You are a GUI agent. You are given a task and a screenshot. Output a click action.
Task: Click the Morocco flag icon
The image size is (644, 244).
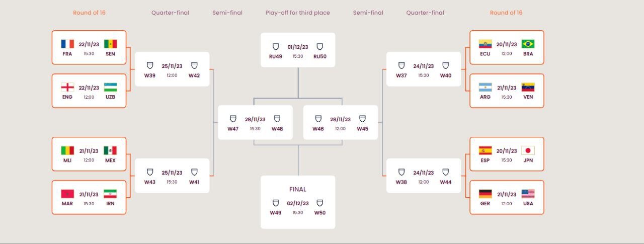click(x=67, y=194)
